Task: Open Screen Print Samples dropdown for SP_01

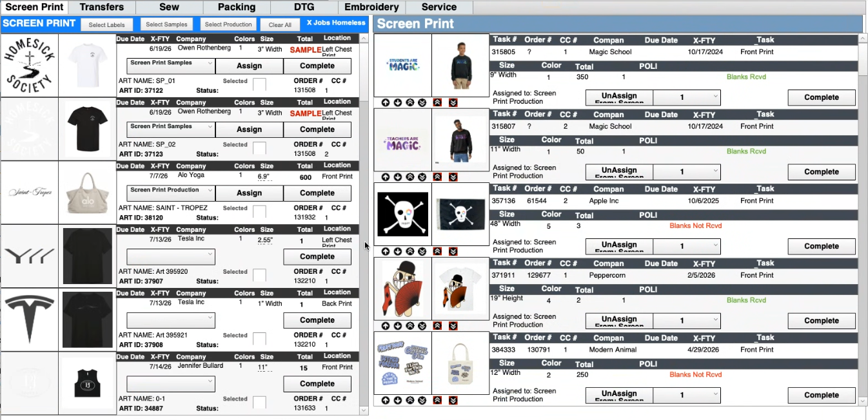Action: (x=170, y=66)
